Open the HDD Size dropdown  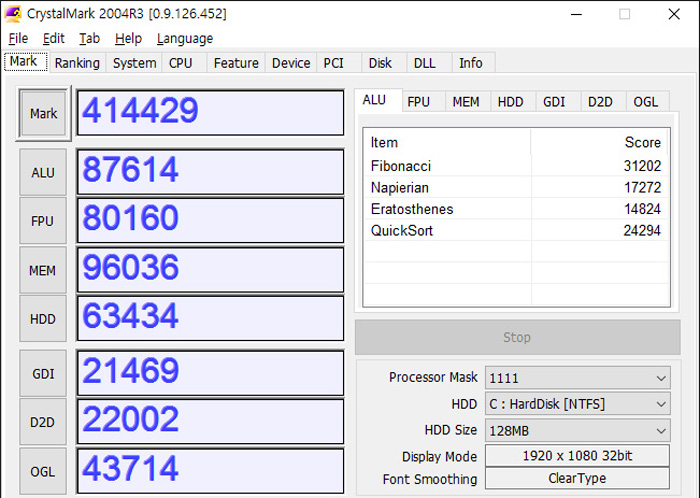(x=578, y=431)
